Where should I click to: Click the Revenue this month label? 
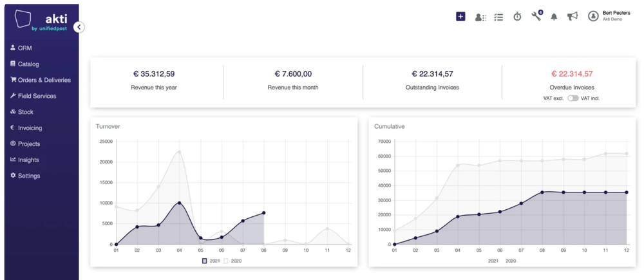pos(293,88)
